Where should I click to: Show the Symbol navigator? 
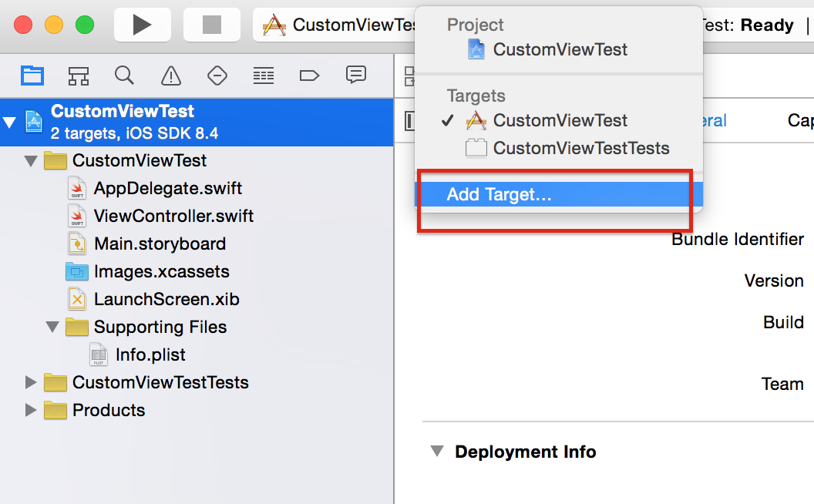click(79, 76)
